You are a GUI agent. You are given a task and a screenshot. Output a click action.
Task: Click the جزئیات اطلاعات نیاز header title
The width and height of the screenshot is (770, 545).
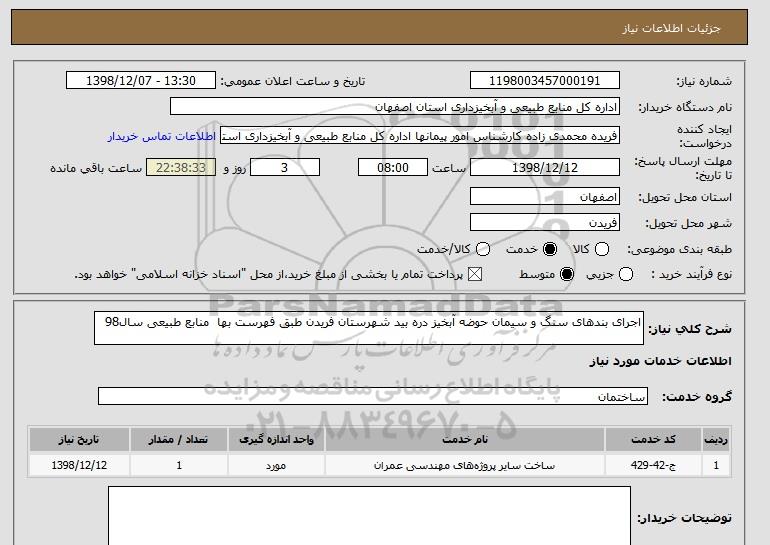click(671, 28)
